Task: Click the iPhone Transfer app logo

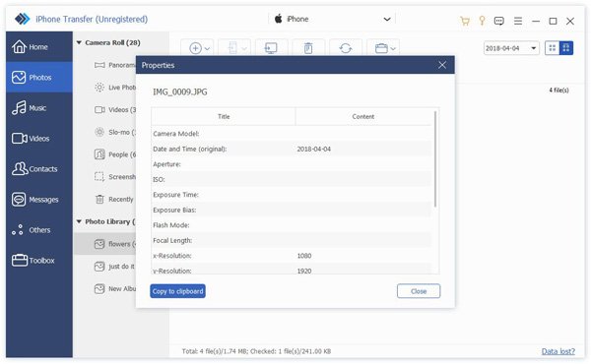Action: 22,19
